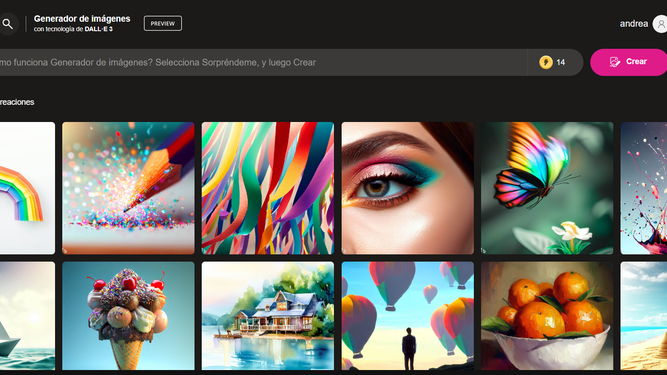Viewport: 667px width, 375px height.
Task: Open the colorful ribbons thumbnail
Action: pos(268,188)
